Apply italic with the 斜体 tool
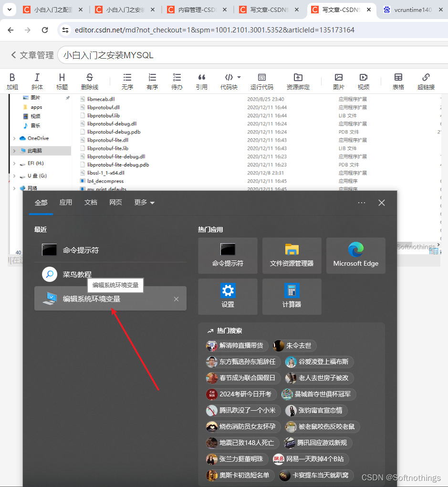This screenshot has width=448, height=487. 37,82
